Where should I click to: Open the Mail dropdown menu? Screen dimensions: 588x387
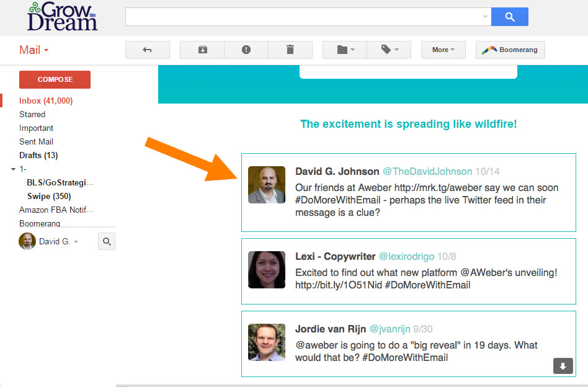pos(33,50)
